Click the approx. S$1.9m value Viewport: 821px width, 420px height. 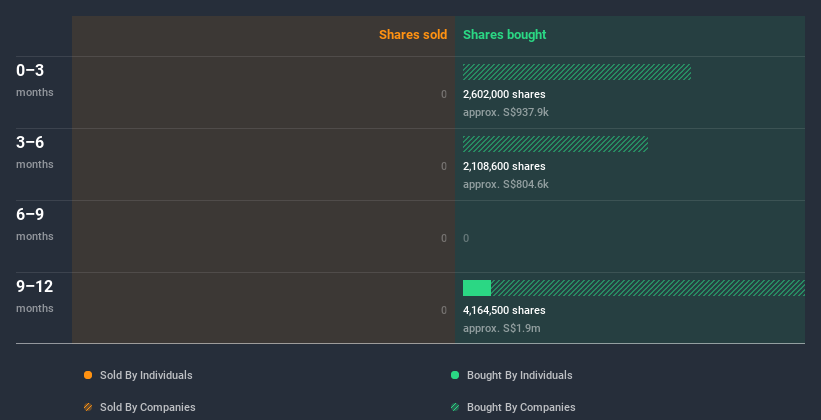point(502,328)
